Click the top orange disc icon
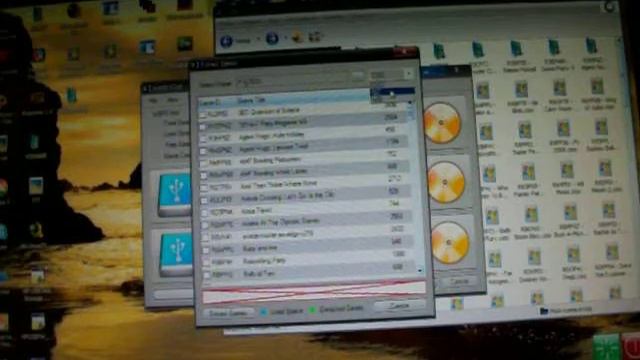Image resolution: width=640 pixels, height=360 pixels. [442, 123]
